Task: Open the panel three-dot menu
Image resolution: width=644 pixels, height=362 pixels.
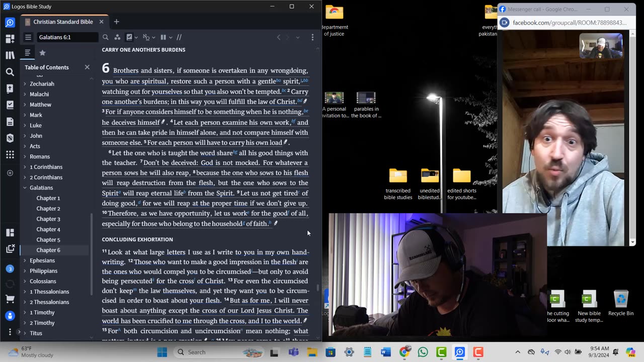Action: (312, 37)
